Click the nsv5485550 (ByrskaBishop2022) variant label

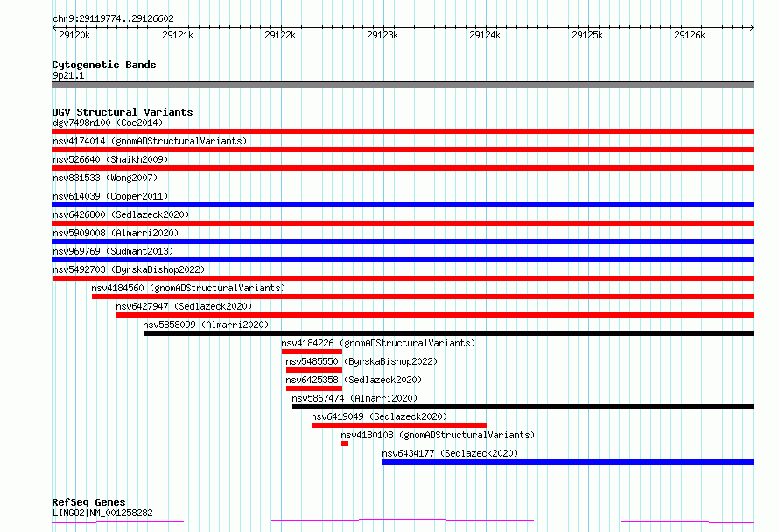[361, 361]
